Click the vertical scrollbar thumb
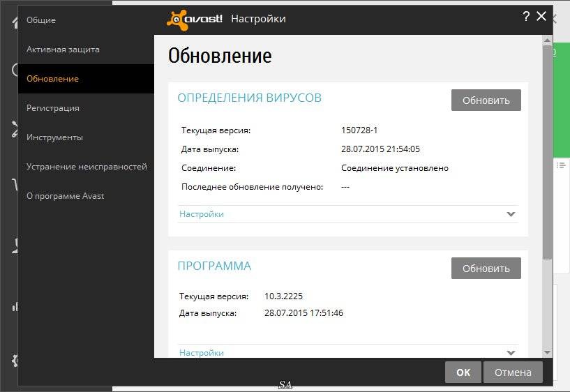 tap(547, 152)
